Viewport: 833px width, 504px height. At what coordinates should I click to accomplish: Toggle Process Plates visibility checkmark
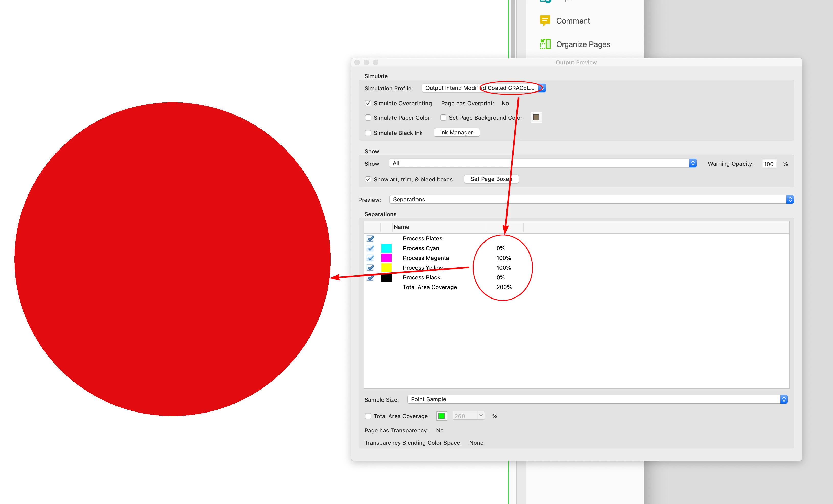click(x=370, y=239)
